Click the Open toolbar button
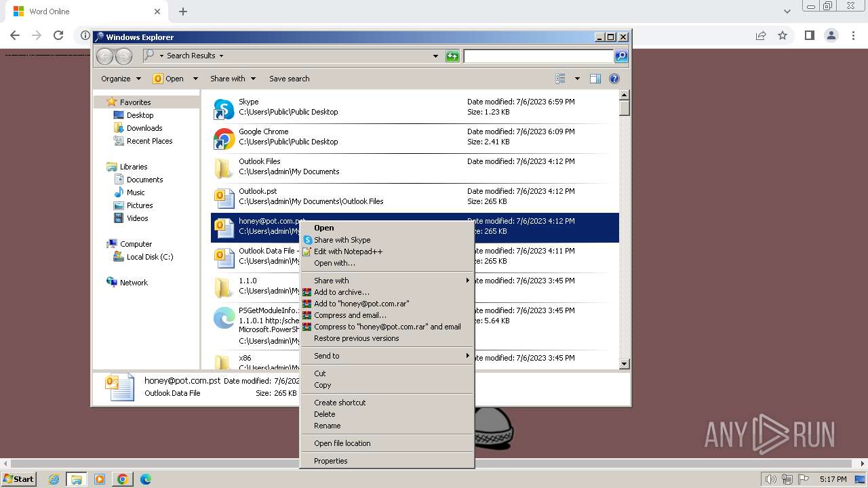This screenshot has height=488, width=868. (x=169, y=79)
